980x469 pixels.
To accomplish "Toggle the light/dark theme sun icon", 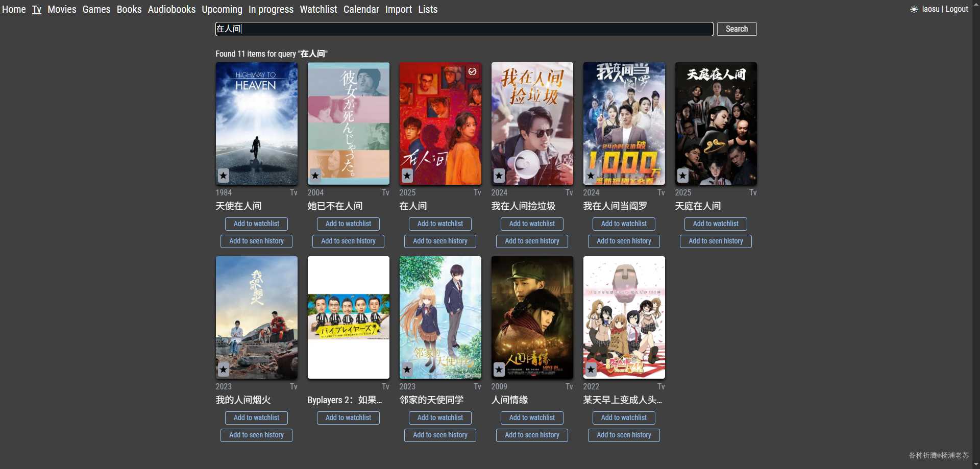I will [914, 9].
